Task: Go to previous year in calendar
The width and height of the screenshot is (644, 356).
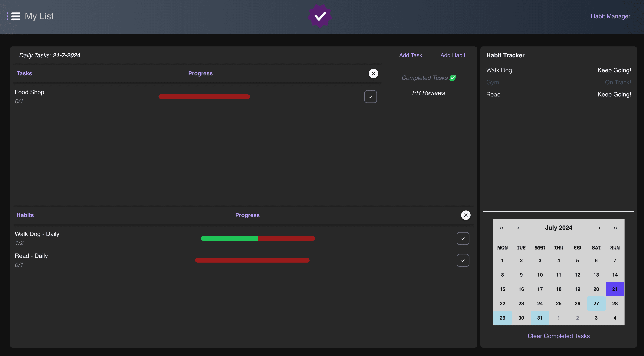Action: click(501, 228)
